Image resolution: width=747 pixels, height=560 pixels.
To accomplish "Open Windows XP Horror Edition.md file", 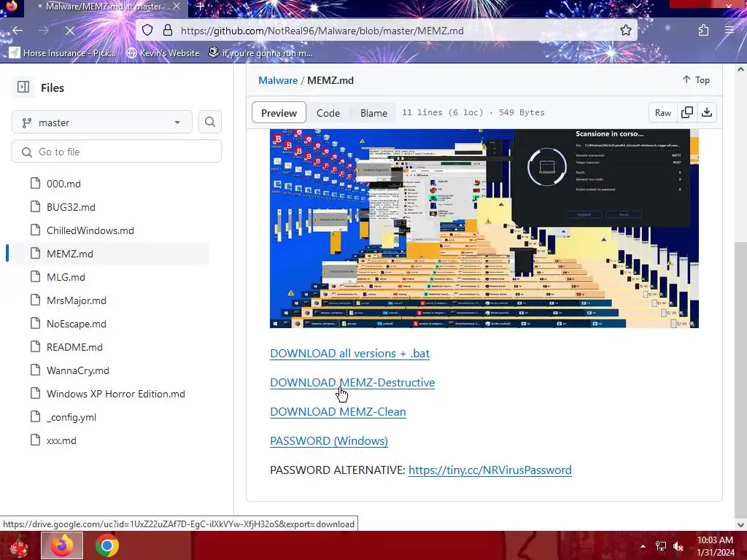I will tap(116, 394).
